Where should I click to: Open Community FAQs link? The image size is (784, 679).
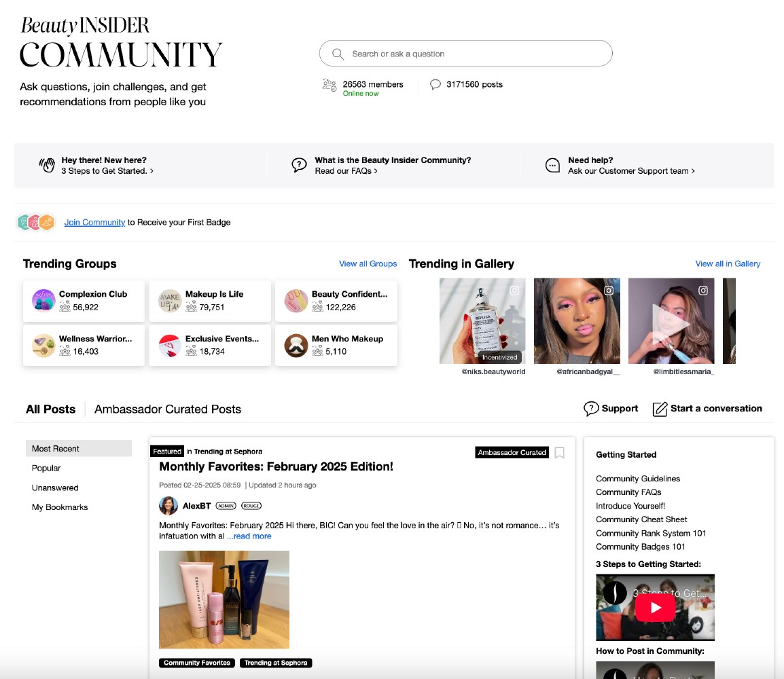point(628,492)
